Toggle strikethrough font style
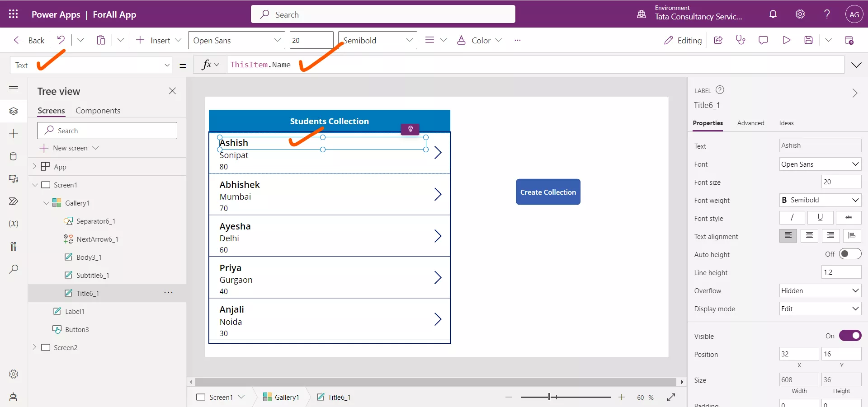Viewport: 868px width, 407px height. pyautogui.click(x=849, y=218)
